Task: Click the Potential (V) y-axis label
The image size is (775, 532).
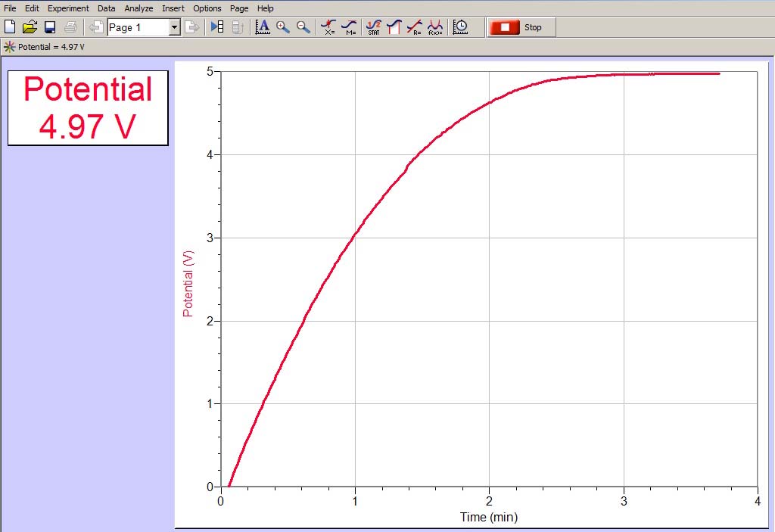Action: 188,283
